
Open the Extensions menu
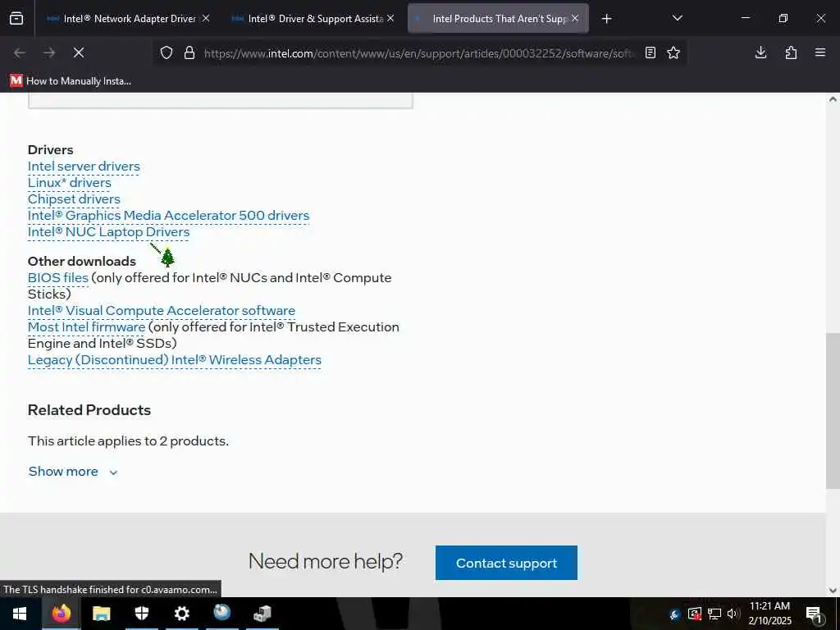point(791,52)
